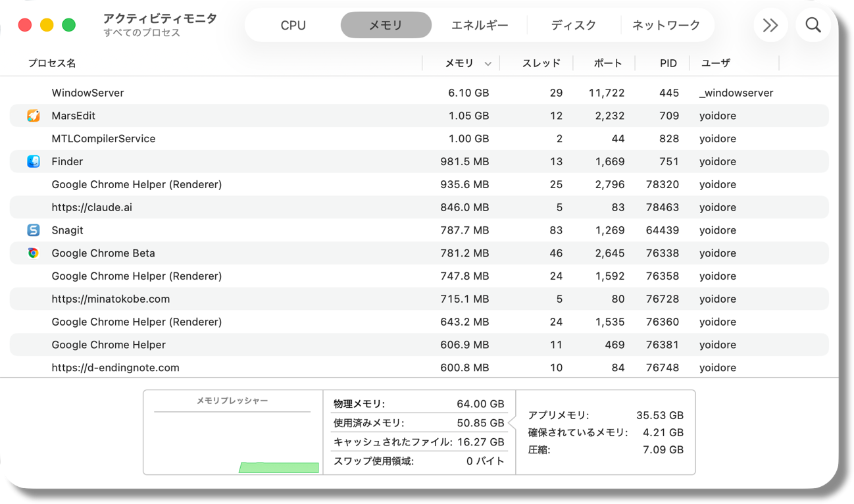
Task: Open search with the magnifier icon
Action: [x=813, y=25]
